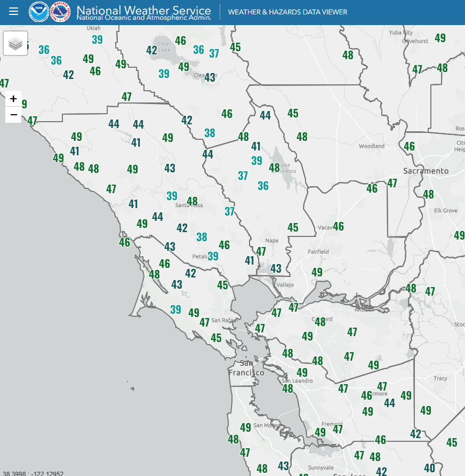Viewport: 465px width, 476px height.
Task: Click the Sacramento city label
Action: coord(426,171)
